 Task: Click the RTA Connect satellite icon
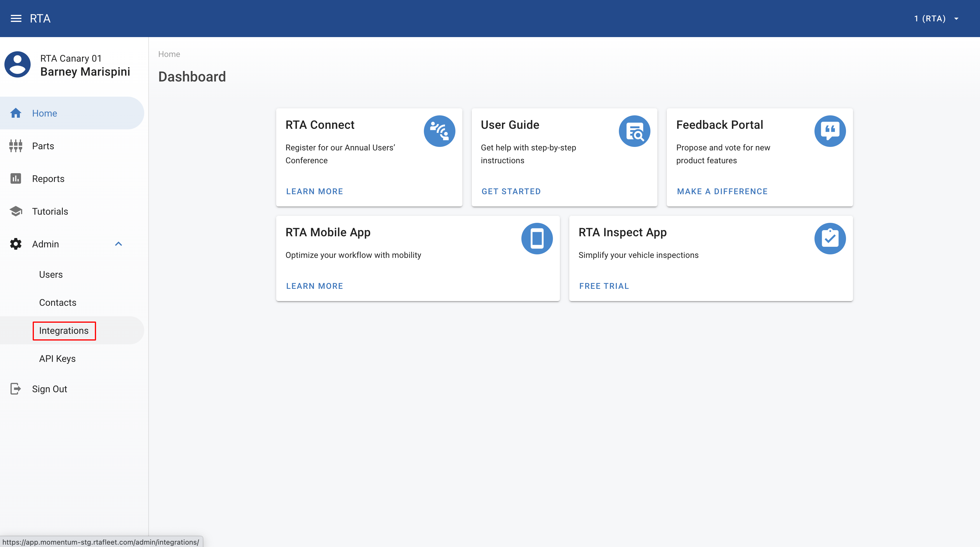[439, 131]
